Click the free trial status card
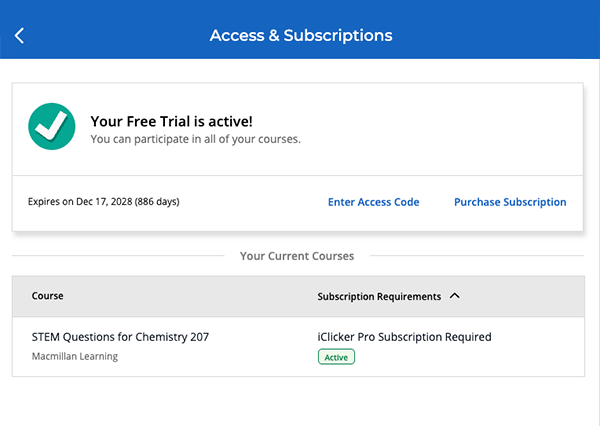The image size is (600, 439). click(x=298, y=157)
